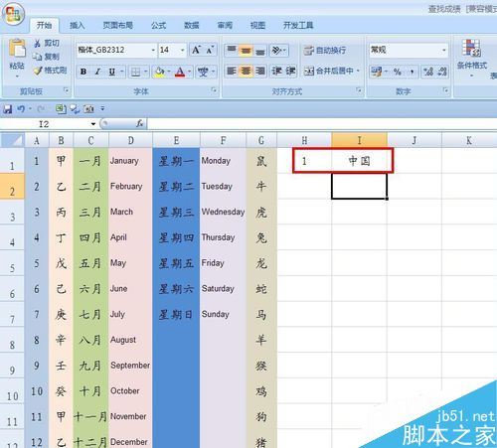Select cell I1 containing 中国
This screenshot has width=497, height=448.
pos(359,161)
